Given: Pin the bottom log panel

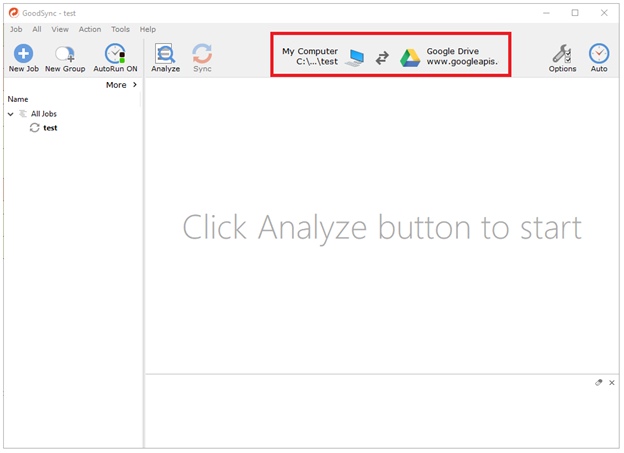Looking at the screenshot, I should [x=599, y=383].
